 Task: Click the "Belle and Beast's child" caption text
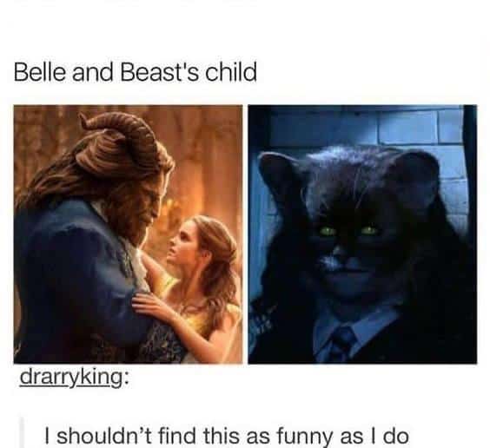135,71
